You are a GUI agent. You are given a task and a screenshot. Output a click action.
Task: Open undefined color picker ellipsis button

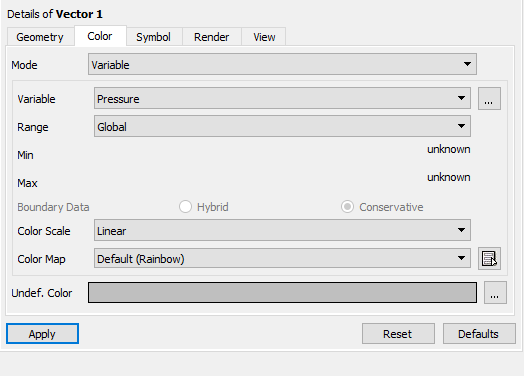pyautogui.click(x=495, y=292)
